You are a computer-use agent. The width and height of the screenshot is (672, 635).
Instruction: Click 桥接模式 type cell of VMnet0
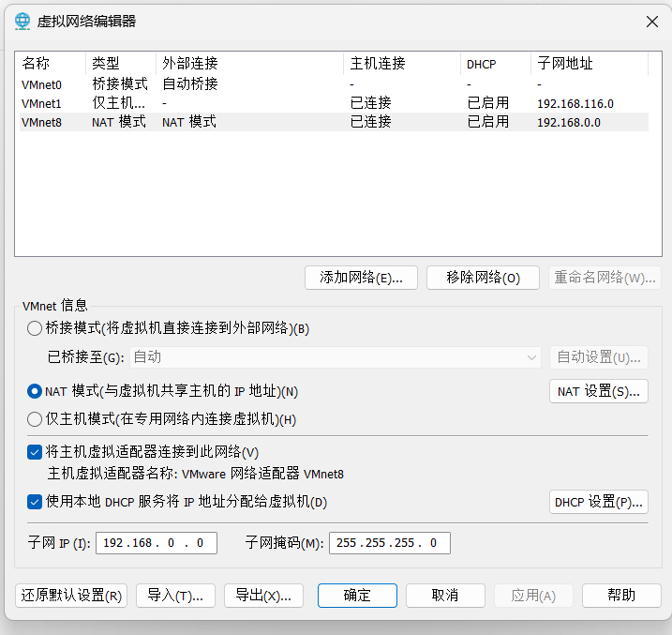point(120,84)
